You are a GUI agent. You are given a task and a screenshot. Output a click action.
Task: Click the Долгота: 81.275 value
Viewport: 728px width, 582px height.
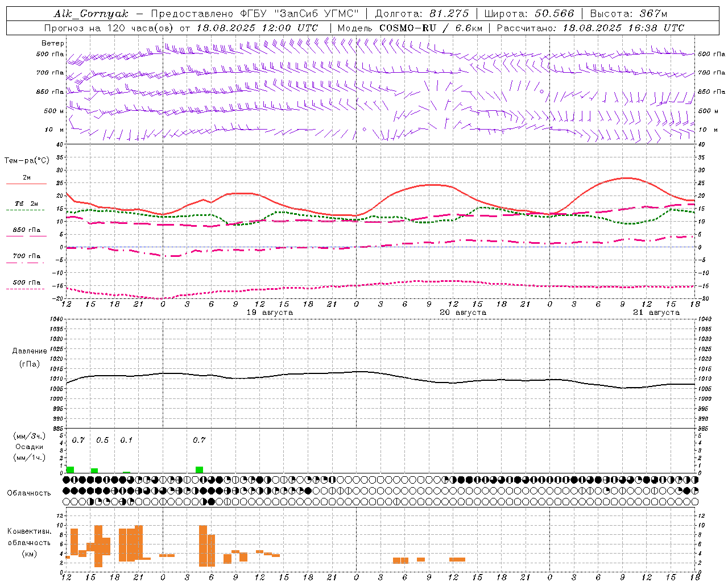click(x=422, y=14)
